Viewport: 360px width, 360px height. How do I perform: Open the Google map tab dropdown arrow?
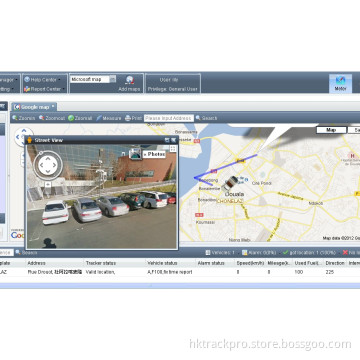click(x=53, y=107)
